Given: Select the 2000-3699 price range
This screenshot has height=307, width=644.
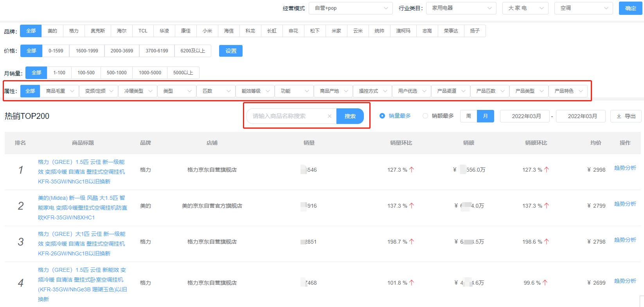Looking at the screenshot, I should [x=122, y=51].
